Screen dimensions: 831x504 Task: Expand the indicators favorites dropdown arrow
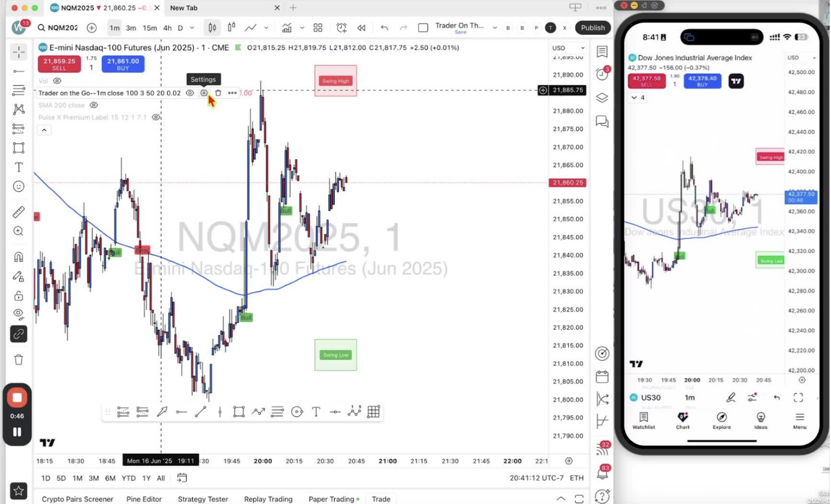coord(302,28)
